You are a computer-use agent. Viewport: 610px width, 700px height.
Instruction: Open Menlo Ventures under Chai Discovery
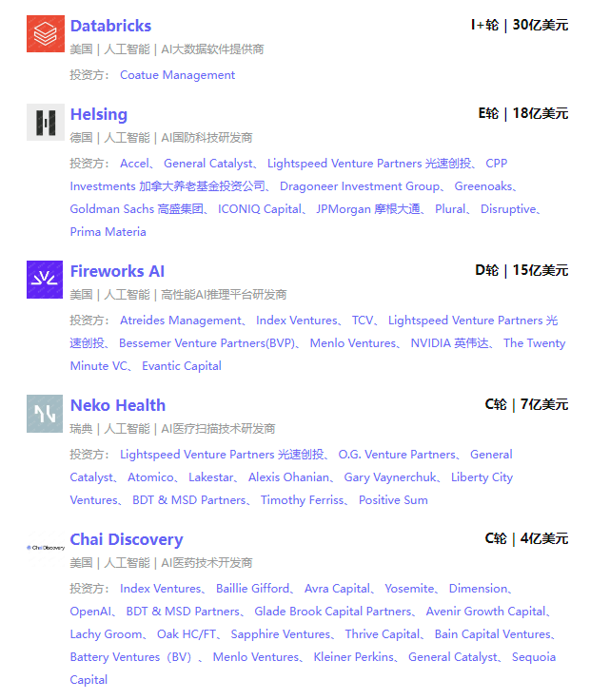(x=256, y=657)
